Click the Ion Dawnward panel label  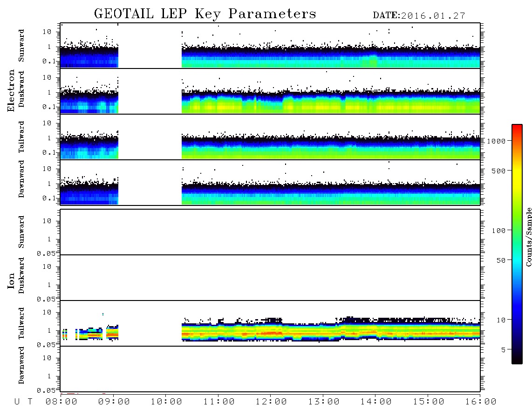point(21,365)
